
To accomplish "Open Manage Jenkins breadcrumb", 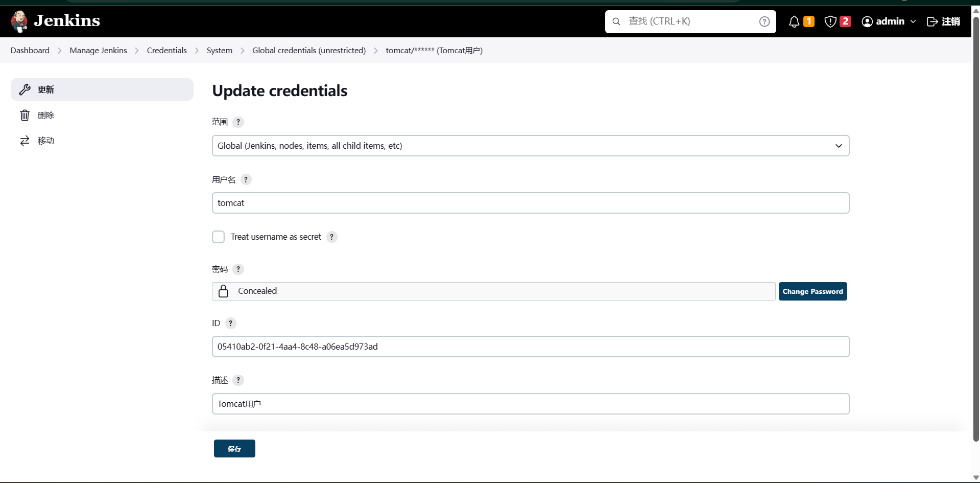I will pyautogui.click(x=98, y=50).
